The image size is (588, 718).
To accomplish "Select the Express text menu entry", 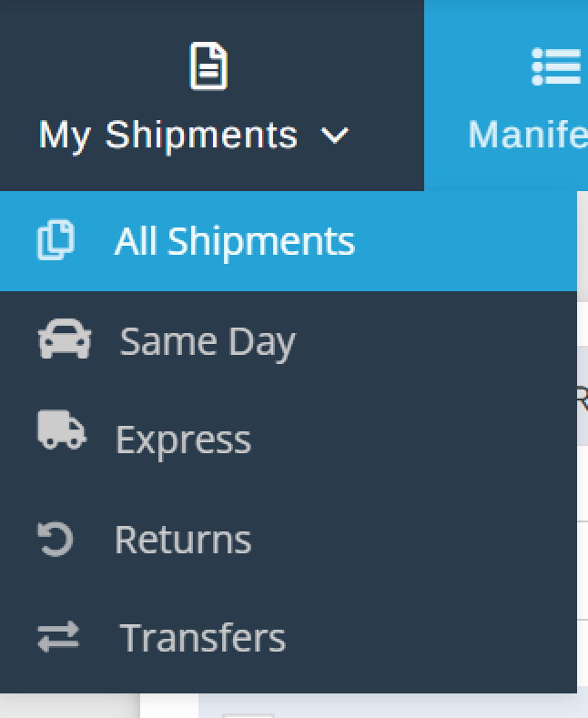I will click(183, 440).
